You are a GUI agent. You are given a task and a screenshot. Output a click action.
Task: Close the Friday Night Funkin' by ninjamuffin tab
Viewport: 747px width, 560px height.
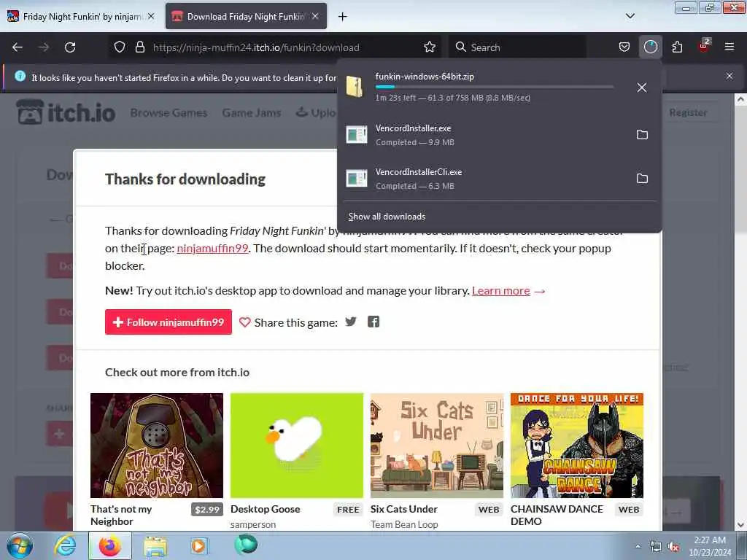coord(151,16)
